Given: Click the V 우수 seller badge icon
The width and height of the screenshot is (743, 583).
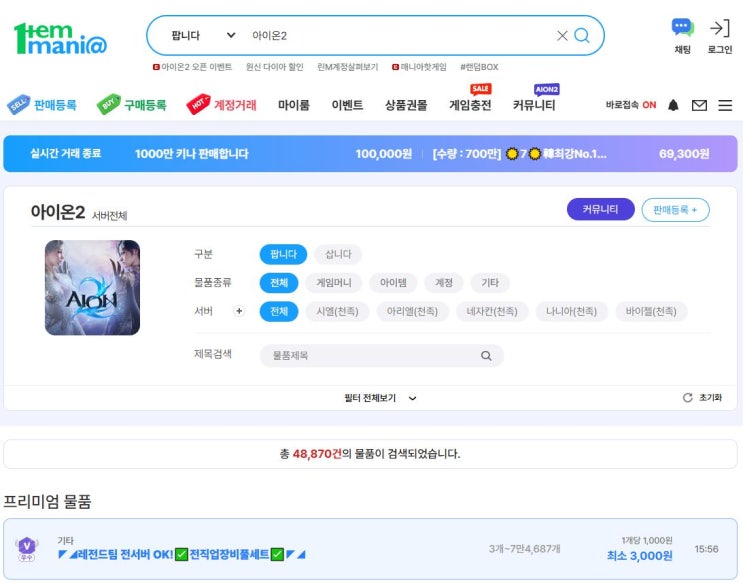Looking at the screenshot, I should click(x=27, y=549).
